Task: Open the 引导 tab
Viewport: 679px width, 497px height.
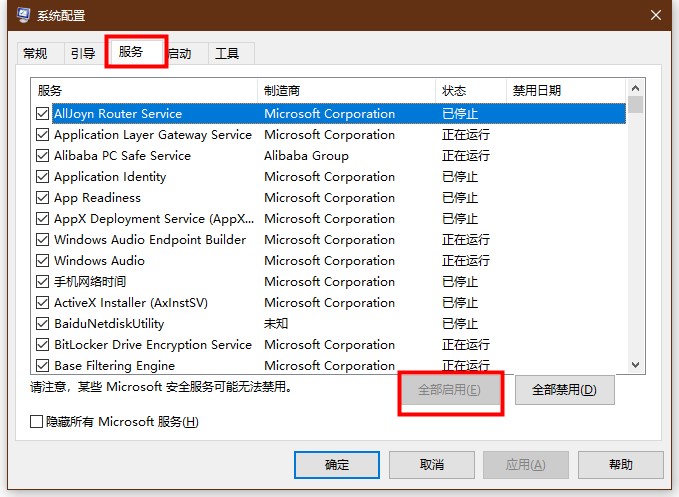Action: 82,53
